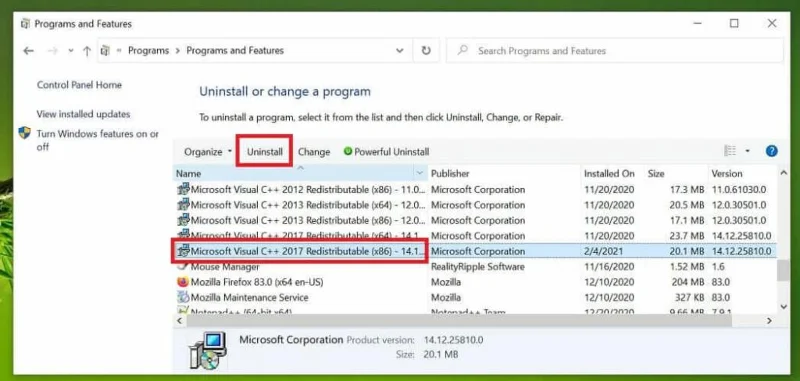The image size is (800, 381).
Task: Close the Programs and Features window
Action: tap(772, 23)
